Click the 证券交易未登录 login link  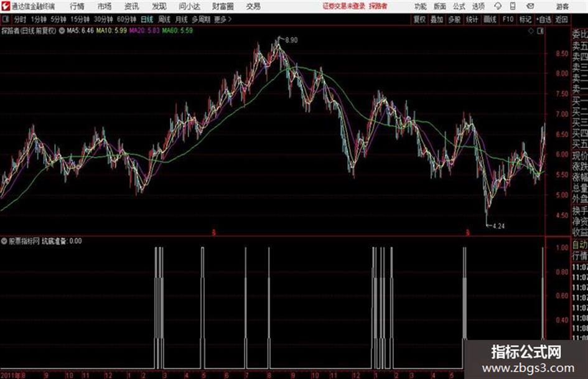click(344, 6)
